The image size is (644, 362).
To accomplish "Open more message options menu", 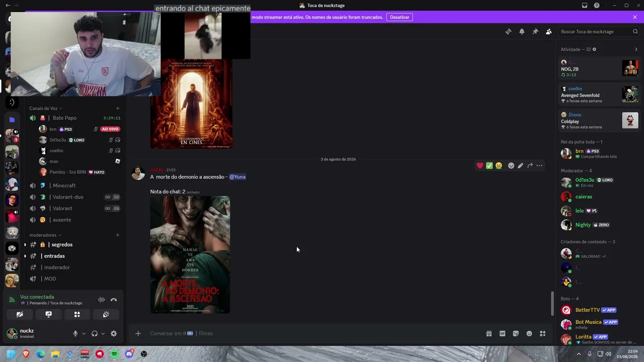I will [539, 165].
